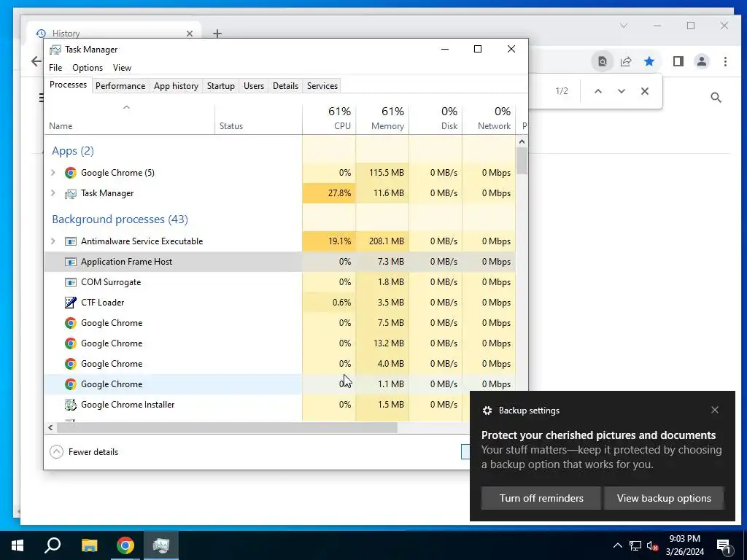Click Chrome's bookmark star icon
The image size is (747, 560).
(649, 61)
